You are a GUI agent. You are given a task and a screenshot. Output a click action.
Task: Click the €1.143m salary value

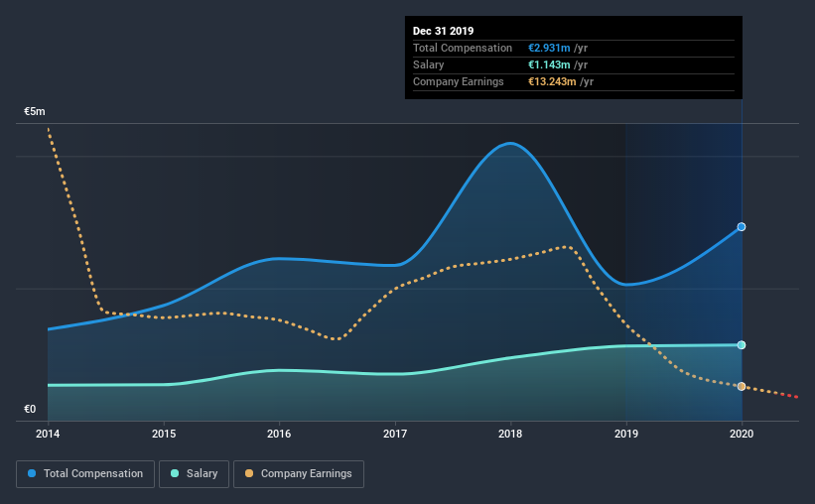click(549, 64)
